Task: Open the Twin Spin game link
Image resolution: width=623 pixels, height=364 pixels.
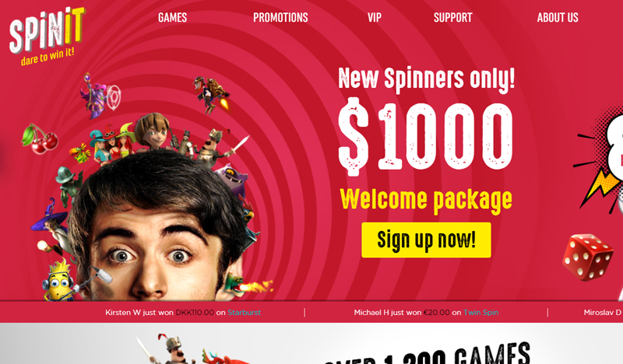Action: [480, 313]
